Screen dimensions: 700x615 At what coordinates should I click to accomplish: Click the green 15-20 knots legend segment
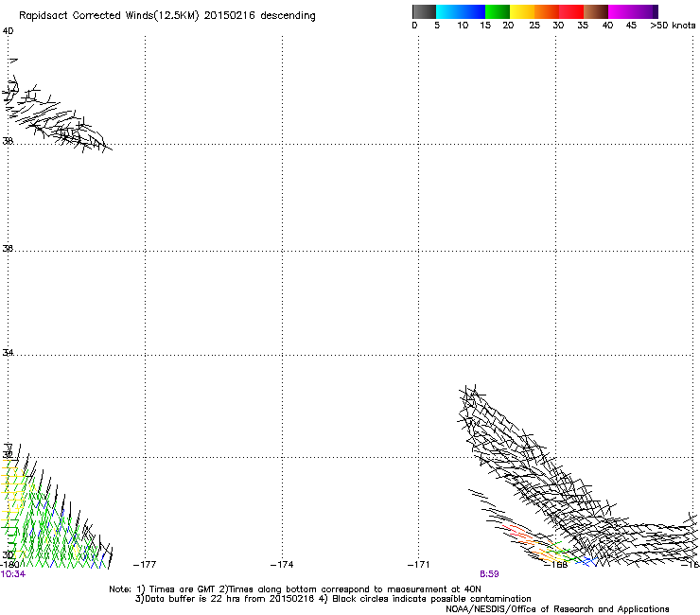pyautogui.click(x=498, y=11)
